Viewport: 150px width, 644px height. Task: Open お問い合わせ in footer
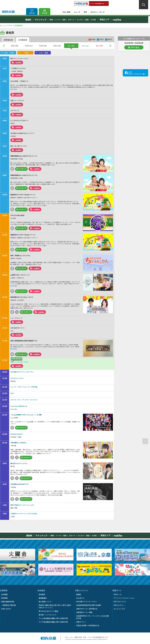6,609
